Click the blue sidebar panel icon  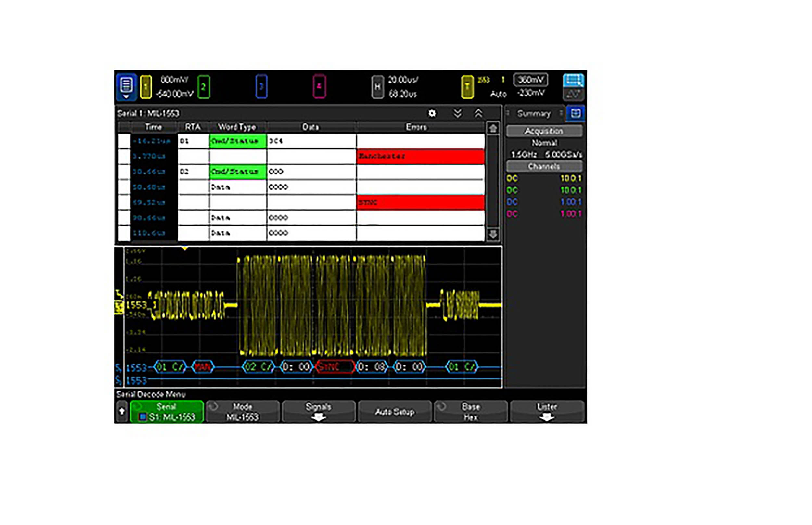(x=576, y=113)
